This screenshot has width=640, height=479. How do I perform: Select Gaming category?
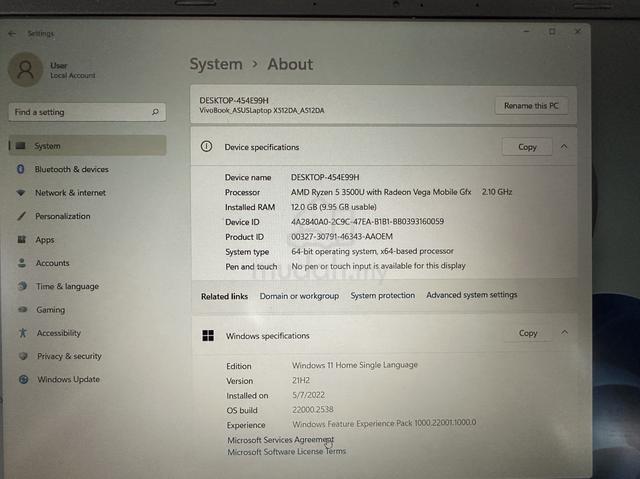tap(51, 310)
